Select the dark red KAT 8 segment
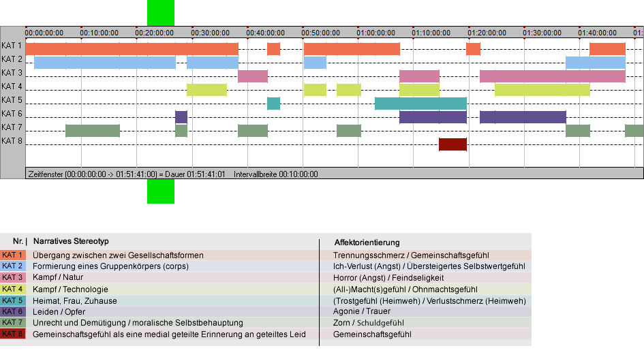Viewport: 644px width, 361px height. pyautogui.click(x=453, y=144)
